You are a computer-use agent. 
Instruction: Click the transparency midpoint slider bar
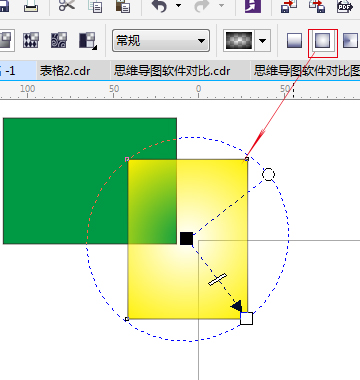coord(217,280)
